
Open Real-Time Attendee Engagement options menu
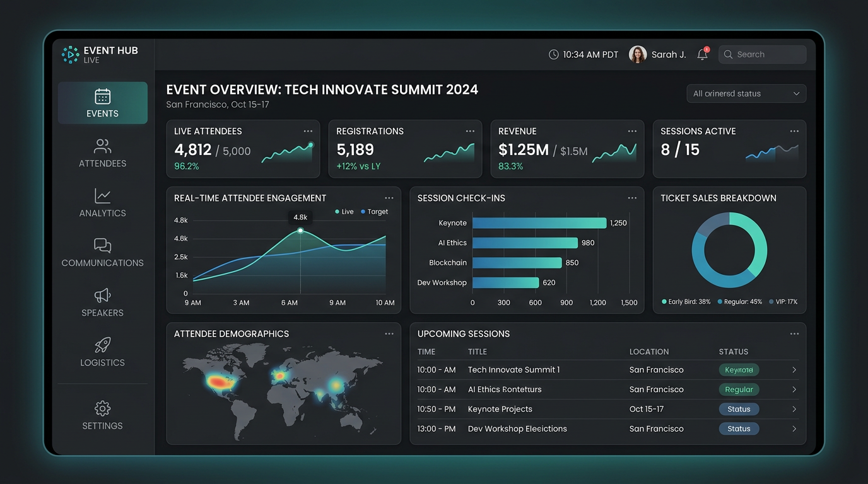[x=389, y=198]
